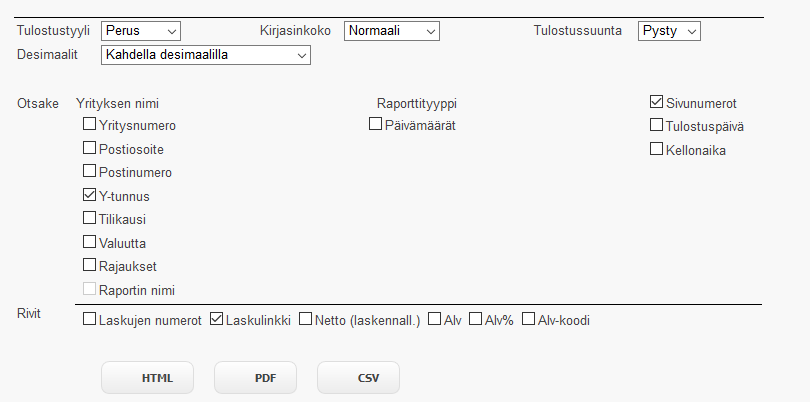Check the Laskujen numerot row option
Screen dimensions: 810x402
[x=89, y=319]
